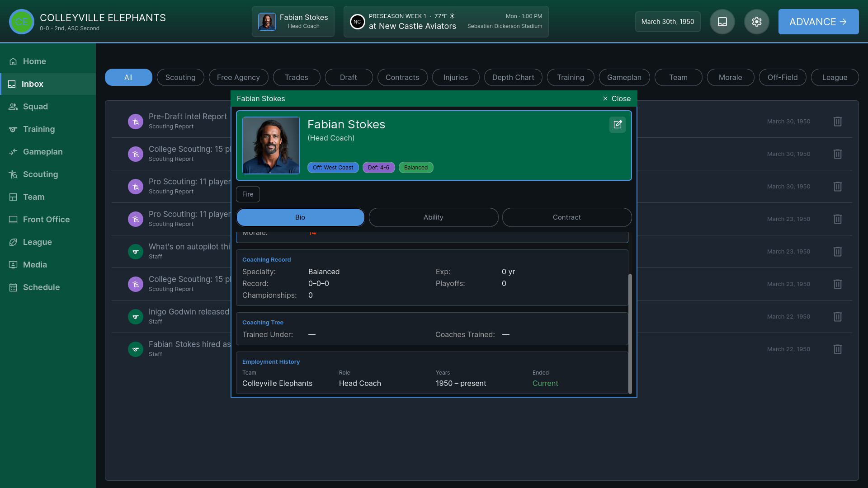
Task: Click the Current status in Employment History
Action: [545, 383]
